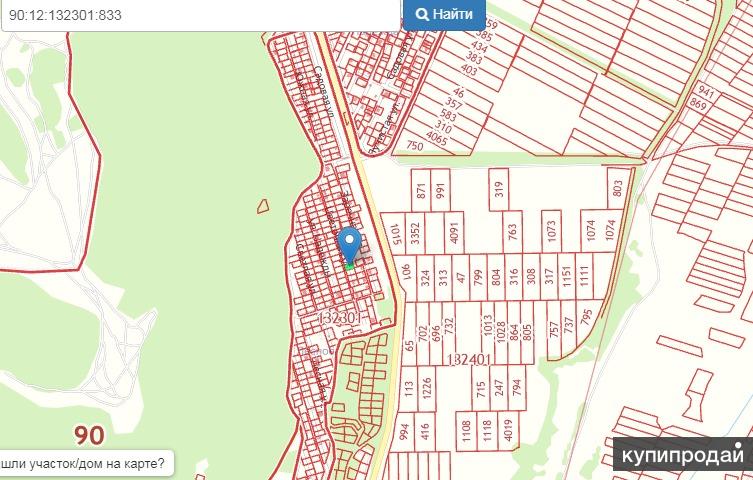
Task: Select parcel 803 near the road
Action: (x=618, y=188)
